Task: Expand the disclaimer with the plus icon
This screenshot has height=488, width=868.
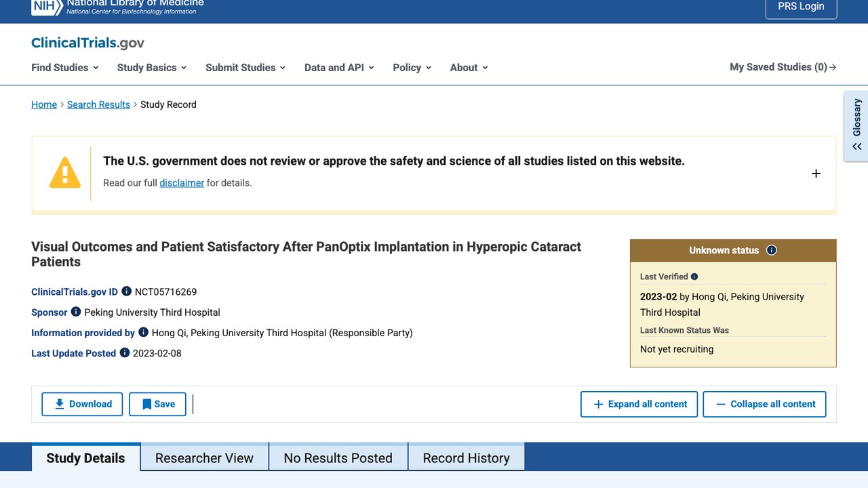Action: point(816,174)
